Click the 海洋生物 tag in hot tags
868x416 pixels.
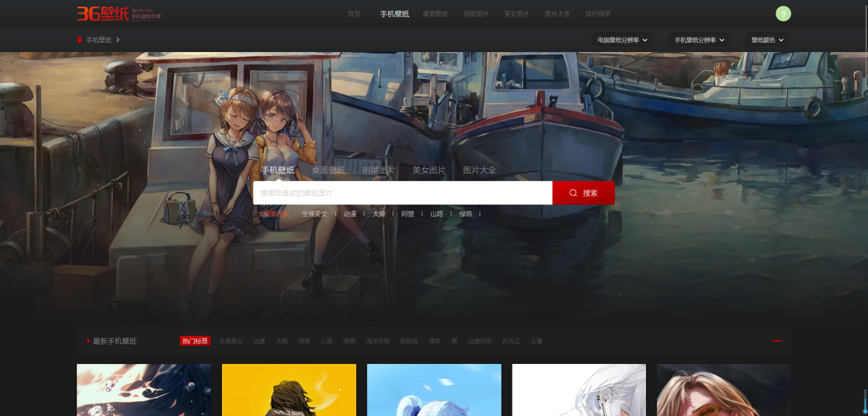[377, 341]
